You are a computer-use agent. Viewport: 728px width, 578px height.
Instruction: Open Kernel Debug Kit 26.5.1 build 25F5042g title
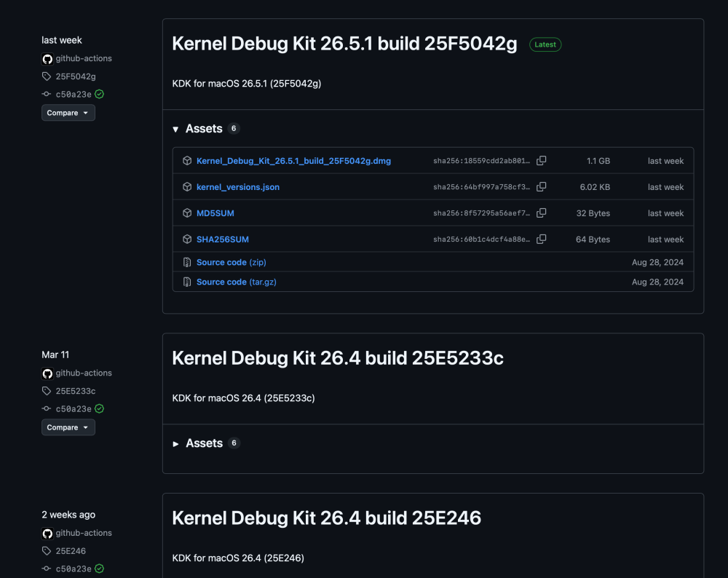(x=344, y=44)
